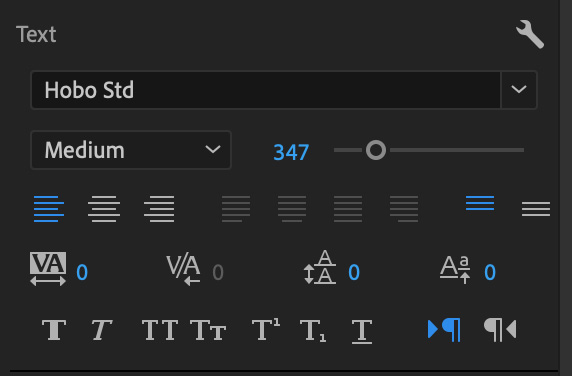Click the font size slider handle
The width and height of the screenshot is (572, 376).
point(376,150)
